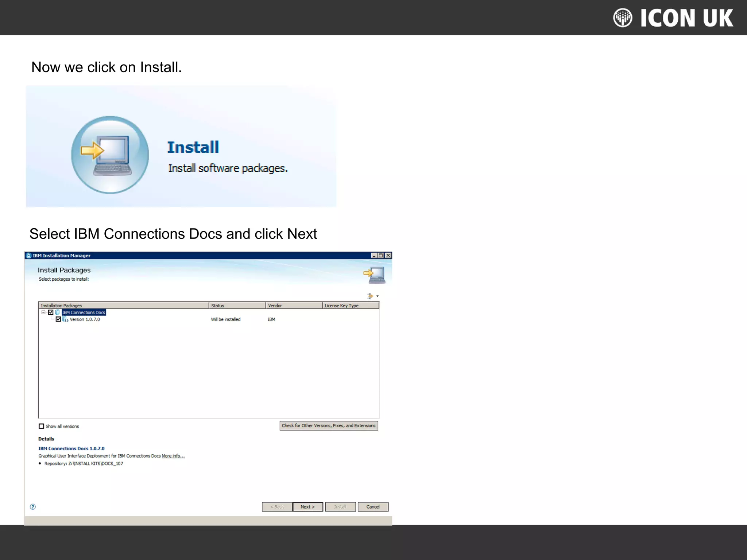Click the Install Packages wizard banner icon
The width and height of the screenshot is (747, 560).
[375, 275]
